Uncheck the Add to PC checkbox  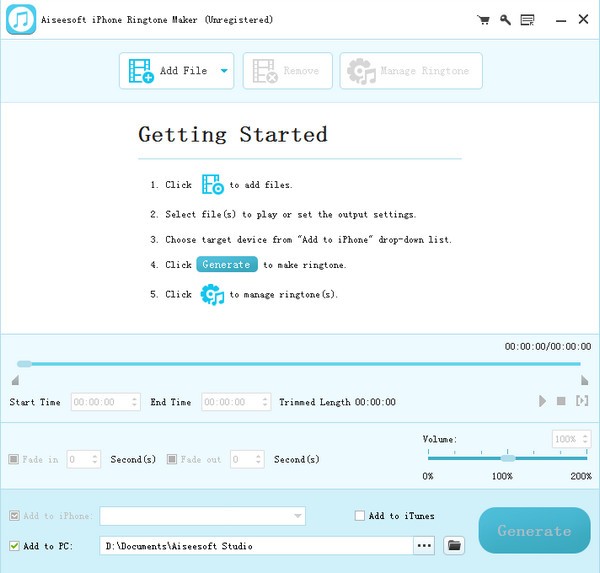pos(13,546)
